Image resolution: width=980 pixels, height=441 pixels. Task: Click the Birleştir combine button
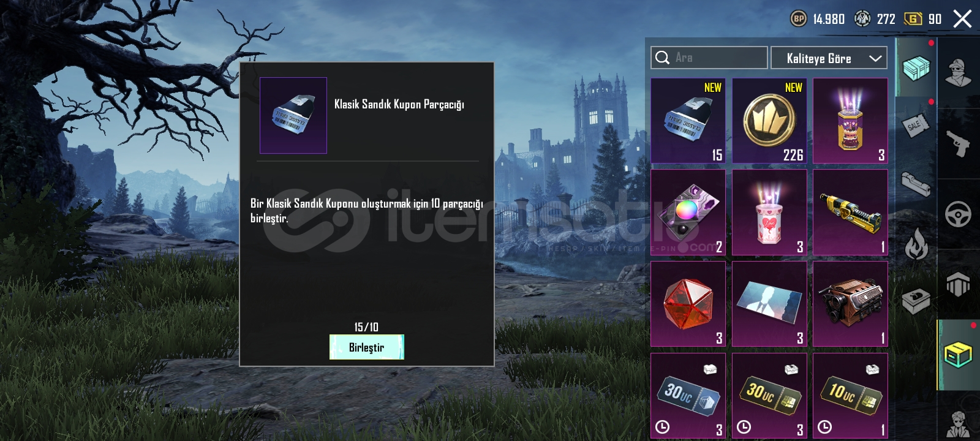[366, 347]
